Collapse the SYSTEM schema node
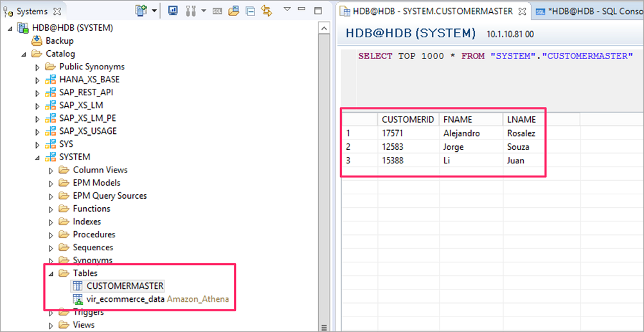The height and width of the screenshot is (332, 644). [37, 158]
